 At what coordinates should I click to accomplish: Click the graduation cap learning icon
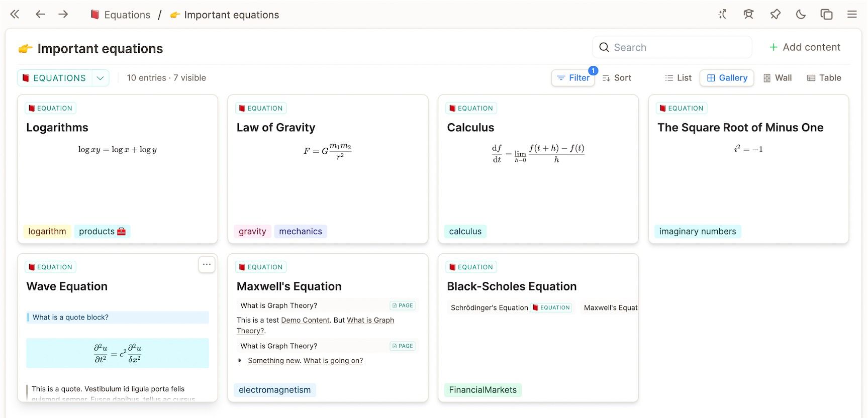click(x=748, y=15)
